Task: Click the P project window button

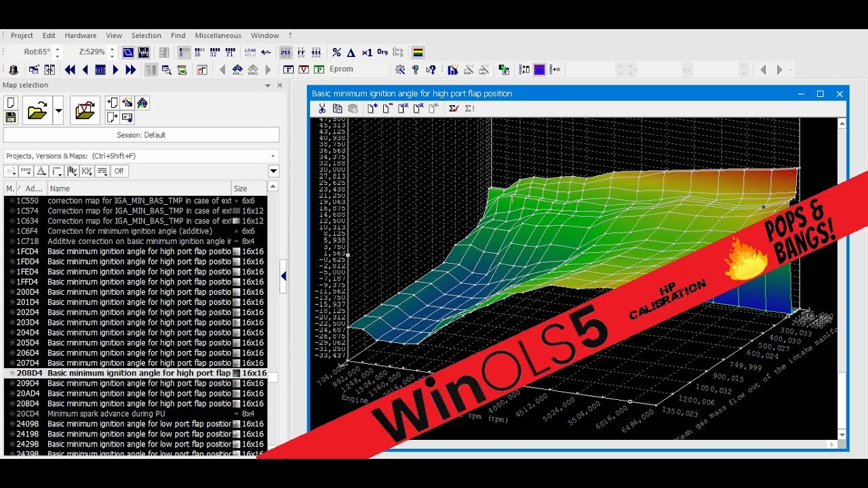Action: click(x=319, y=69)
